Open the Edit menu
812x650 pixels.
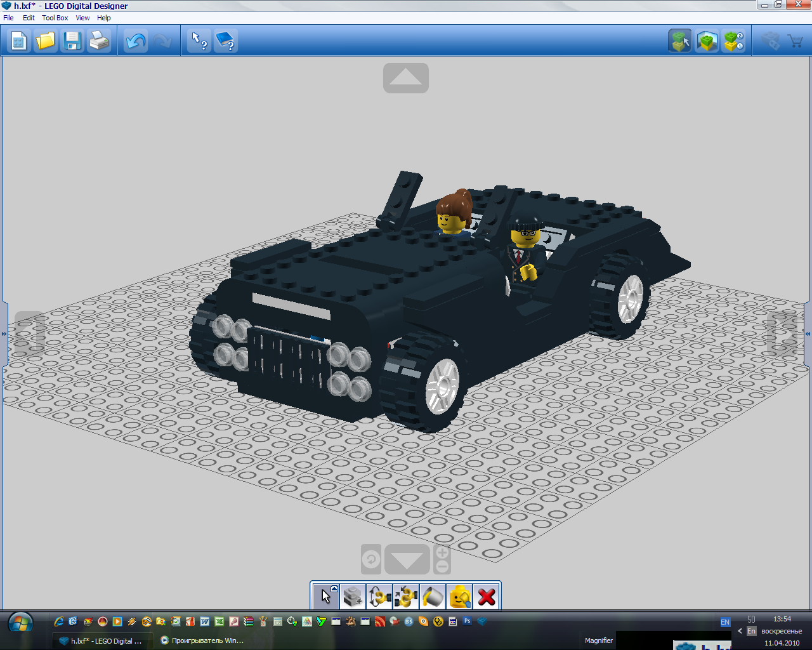29,18
